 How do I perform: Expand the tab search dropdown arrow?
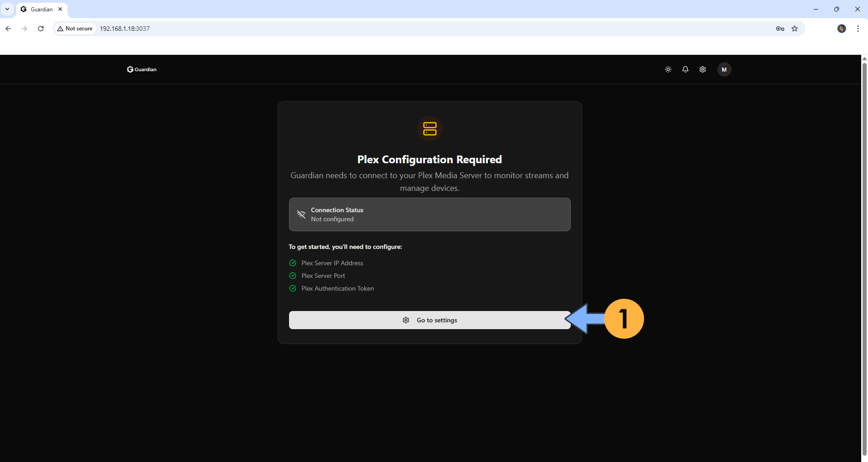coord(7,9)
